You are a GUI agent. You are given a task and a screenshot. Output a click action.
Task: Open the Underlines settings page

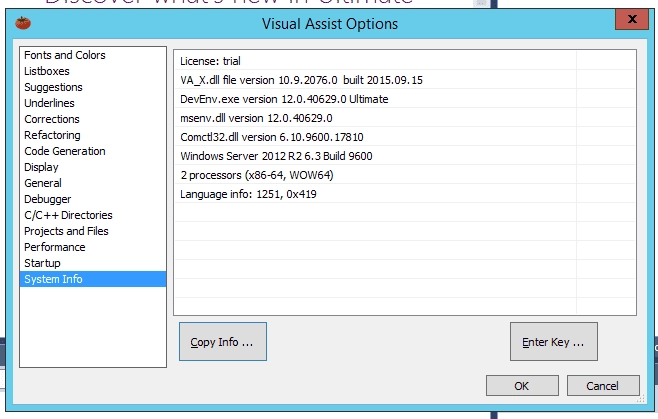point(93,103)
